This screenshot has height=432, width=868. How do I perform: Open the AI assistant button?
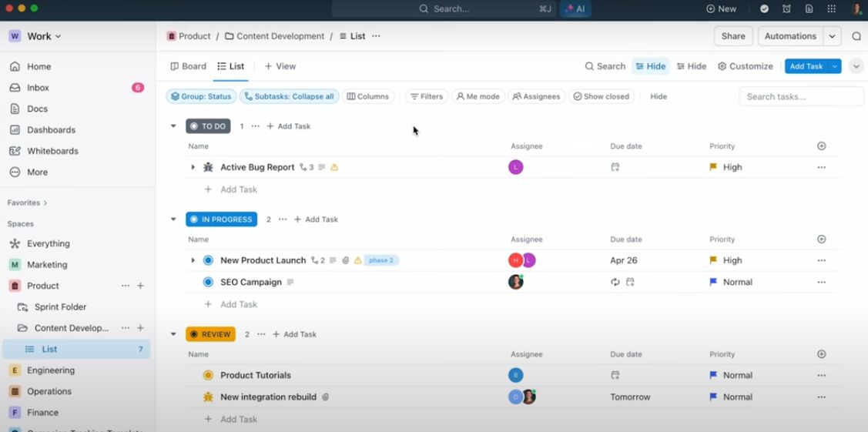(x=575, y=8)
